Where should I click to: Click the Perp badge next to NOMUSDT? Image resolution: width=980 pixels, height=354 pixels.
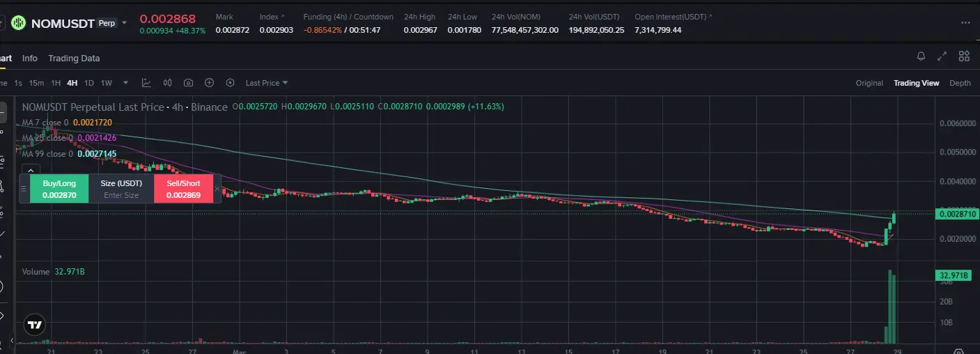coord(107,23)
